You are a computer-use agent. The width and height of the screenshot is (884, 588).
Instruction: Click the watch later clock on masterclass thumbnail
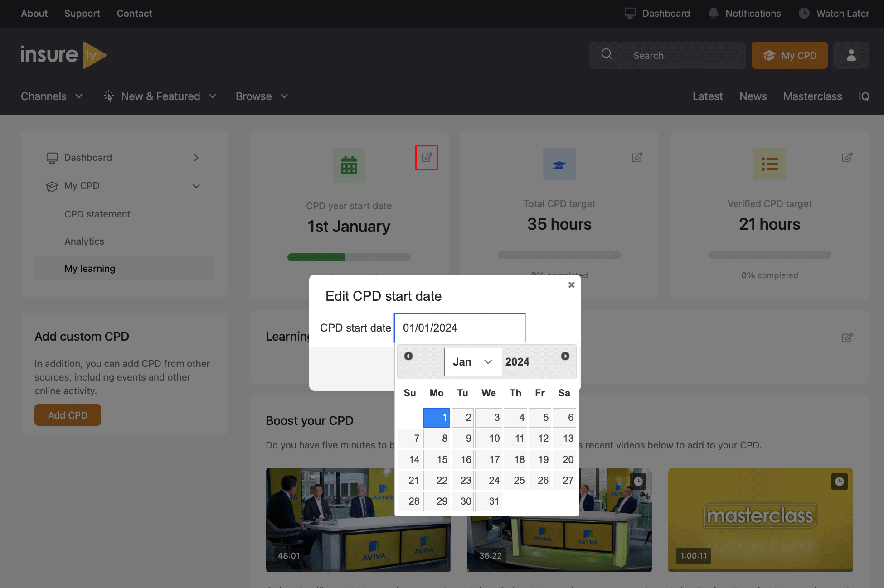(839, 481)
